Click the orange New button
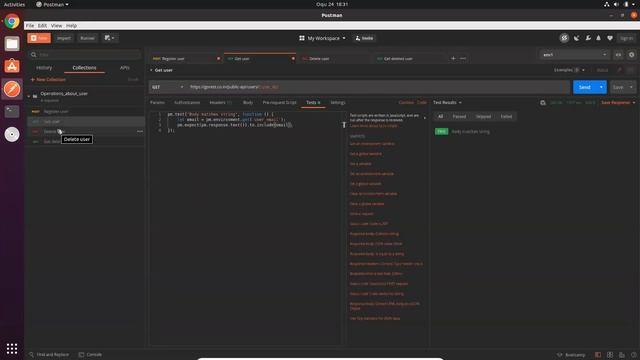 pyautogui.click(x=39, y=38)
